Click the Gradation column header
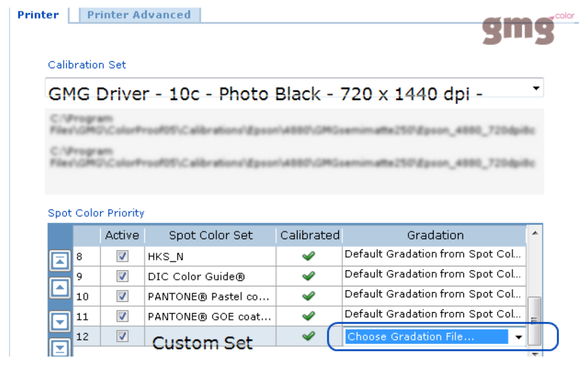 435,236
